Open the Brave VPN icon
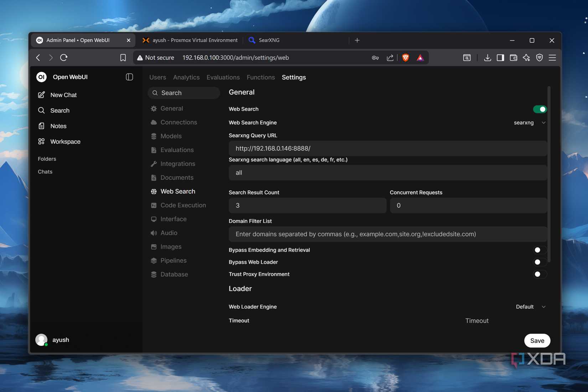Screen dimensions: 588x392 point(540,58)
